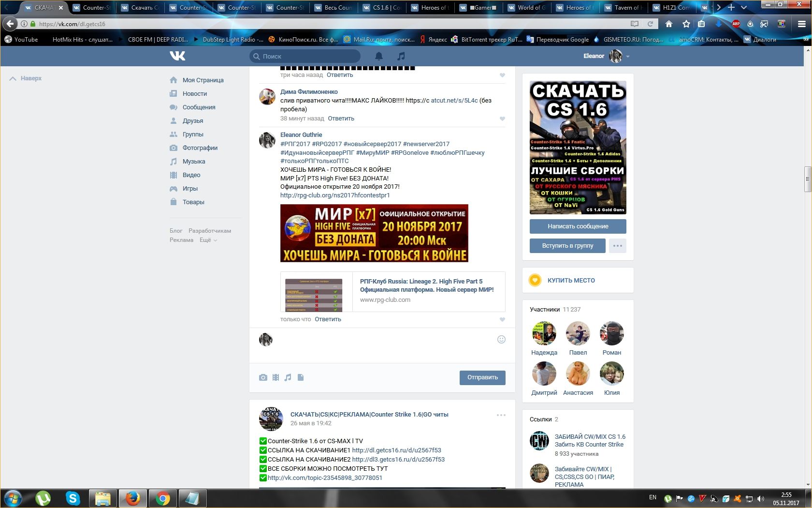Click Отправить button
The width and height of the screenshot is (812, 508).
(x=482, y=378)
